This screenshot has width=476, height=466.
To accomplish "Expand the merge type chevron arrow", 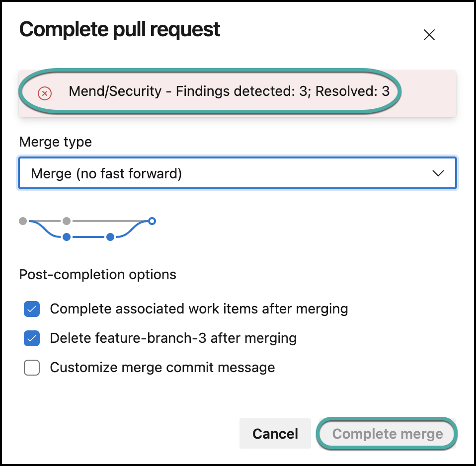I will [438, 173].
